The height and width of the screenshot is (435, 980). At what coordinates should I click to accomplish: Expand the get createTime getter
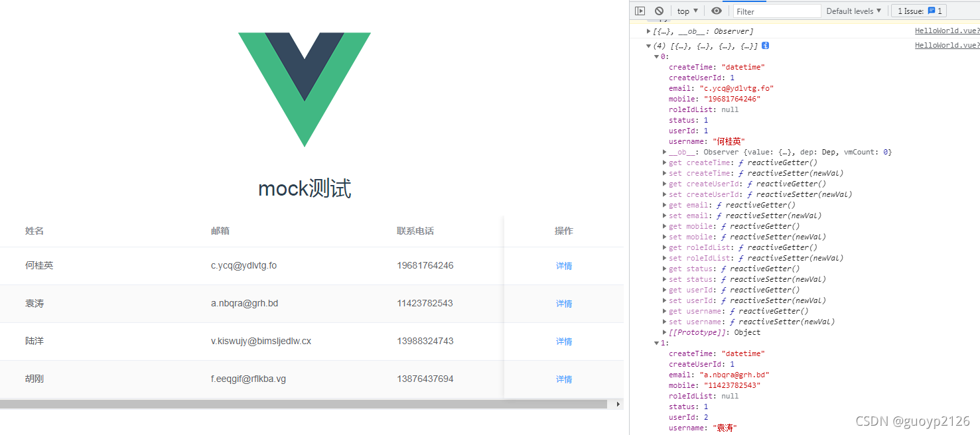coord(665,162)
